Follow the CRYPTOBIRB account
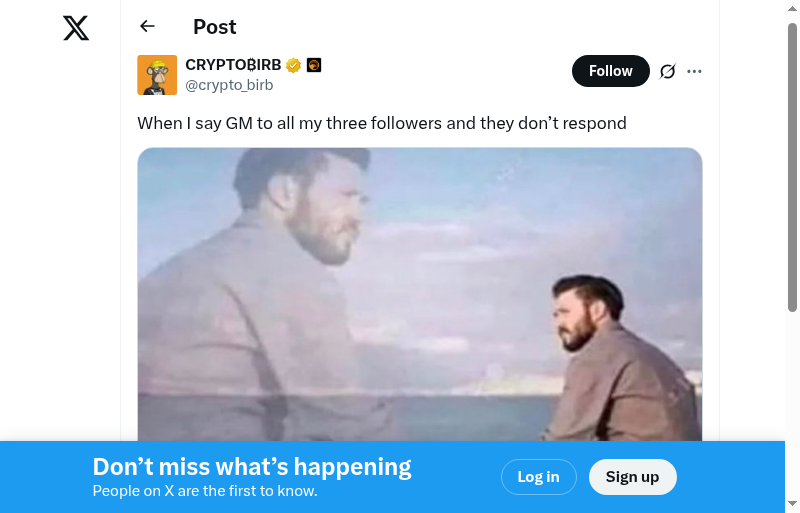 610,71
